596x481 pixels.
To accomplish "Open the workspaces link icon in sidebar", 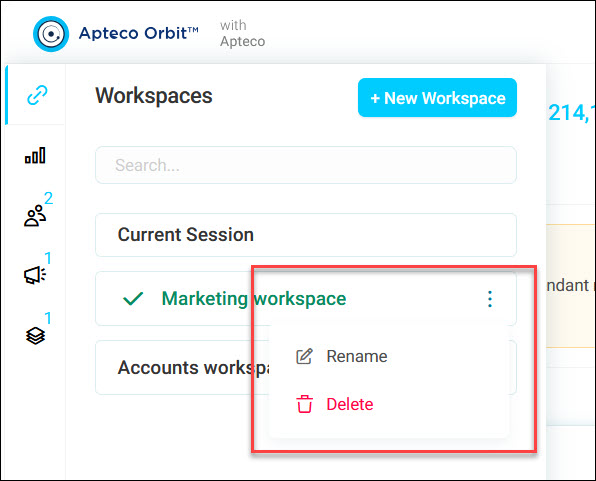I will (37, 95).
